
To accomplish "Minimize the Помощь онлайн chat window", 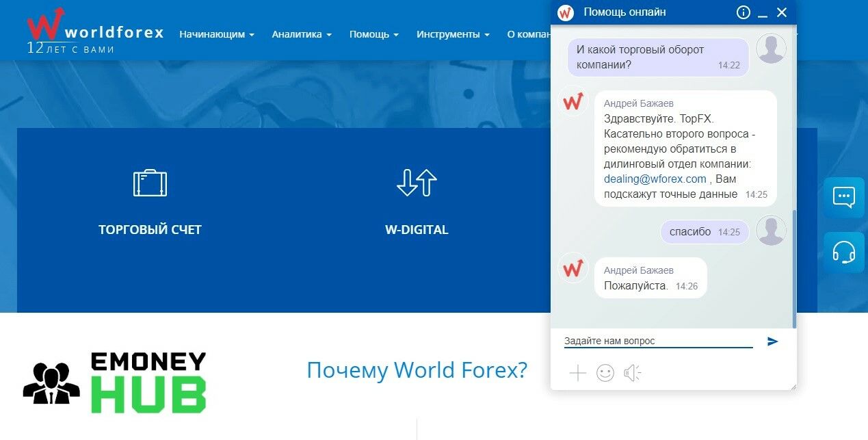I will pos(763,13).
